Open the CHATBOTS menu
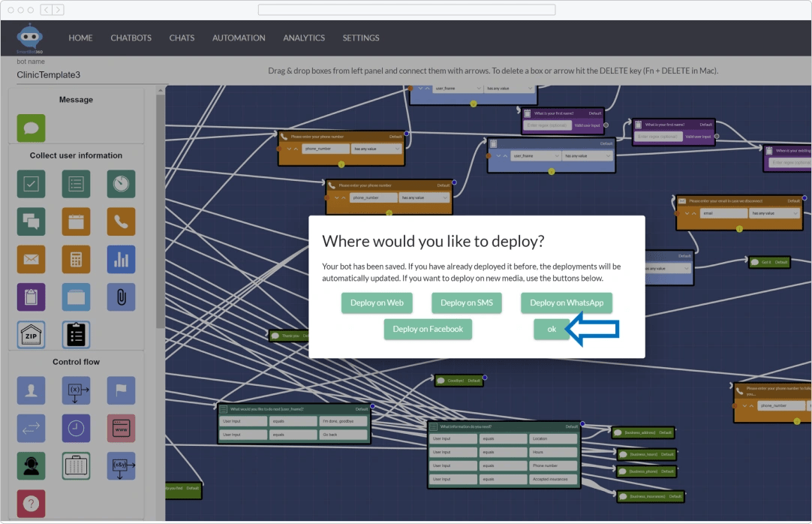 tap(130, 38)
